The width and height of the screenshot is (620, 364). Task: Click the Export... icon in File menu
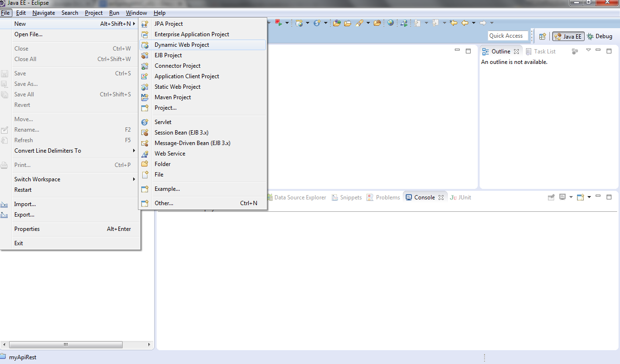[x=5, y=215]
